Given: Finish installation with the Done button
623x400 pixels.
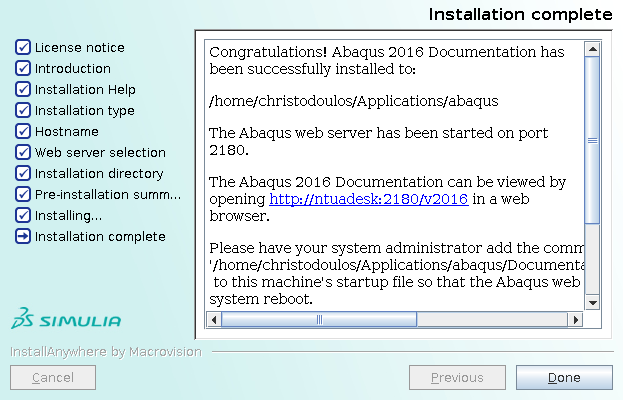Looking at the screenshot, I should point(564,377).
